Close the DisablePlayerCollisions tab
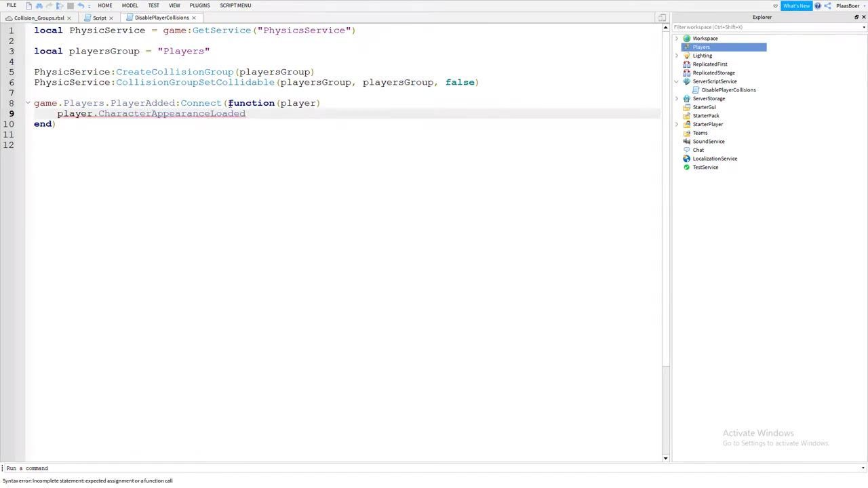Image resolution: width=868 pixels, height=488 pixels. click(194, 18)
